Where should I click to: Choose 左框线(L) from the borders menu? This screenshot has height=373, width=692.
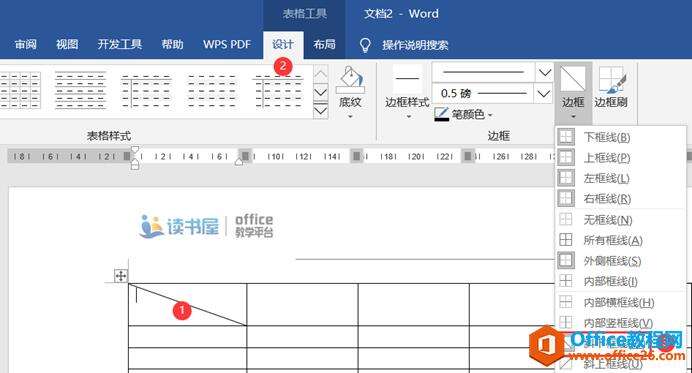[621, 178]
